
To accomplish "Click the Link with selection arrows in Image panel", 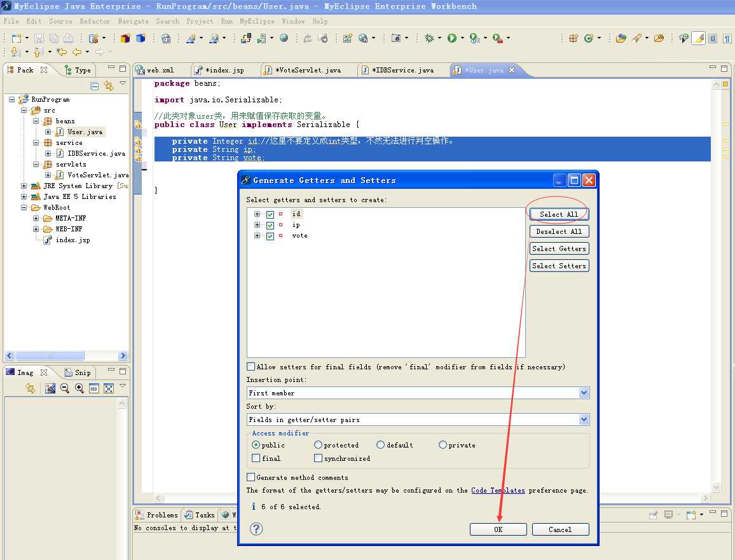I will pyautogui.click(x=31, y=388).
